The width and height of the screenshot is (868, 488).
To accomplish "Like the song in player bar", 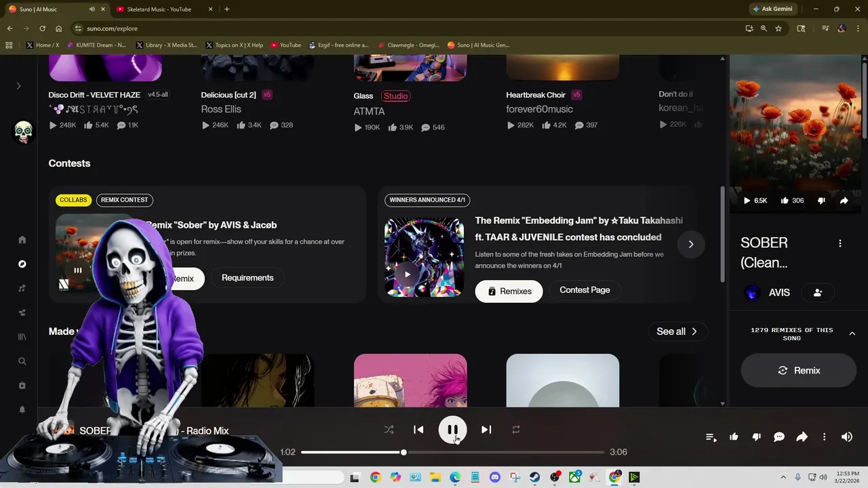I will (734, 437).
